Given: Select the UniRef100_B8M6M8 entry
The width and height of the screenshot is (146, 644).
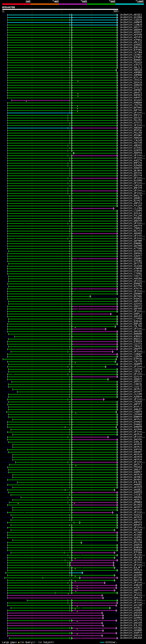Looking at the screenshot, I should click(x=131, y=334).
